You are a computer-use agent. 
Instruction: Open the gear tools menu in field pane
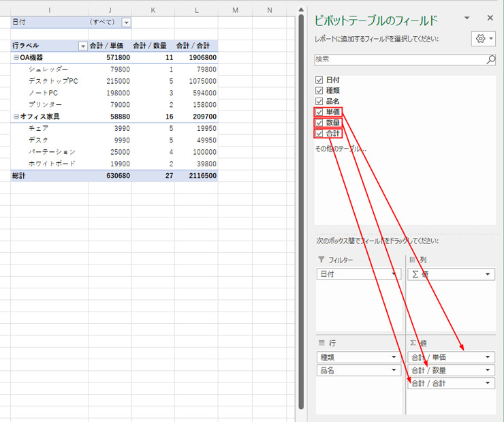480,39
